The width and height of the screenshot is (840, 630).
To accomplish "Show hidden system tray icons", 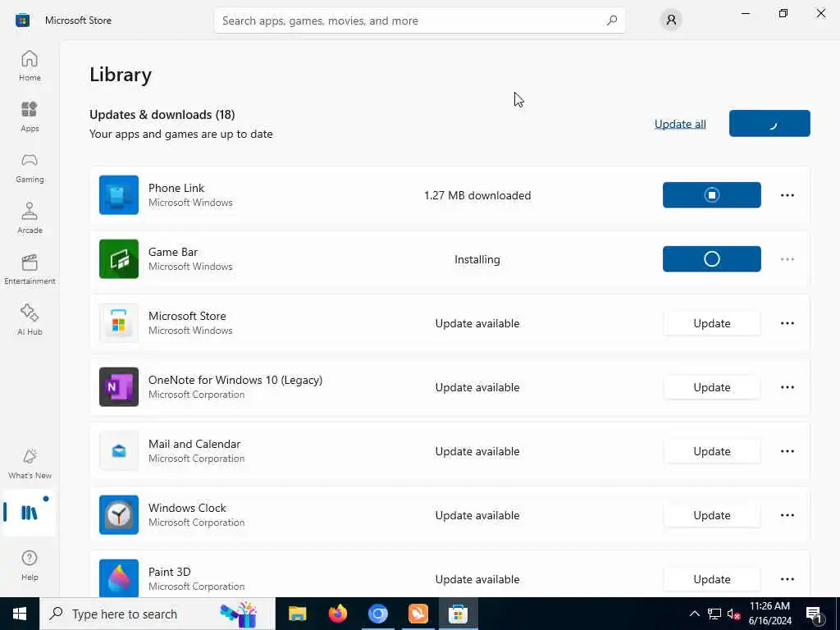I will click(x=694, y=614).
